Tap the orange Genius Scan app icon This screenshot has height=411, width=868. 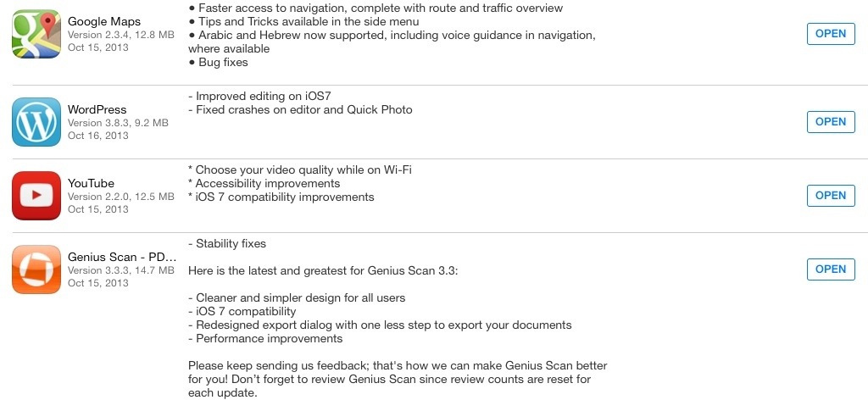36,269
